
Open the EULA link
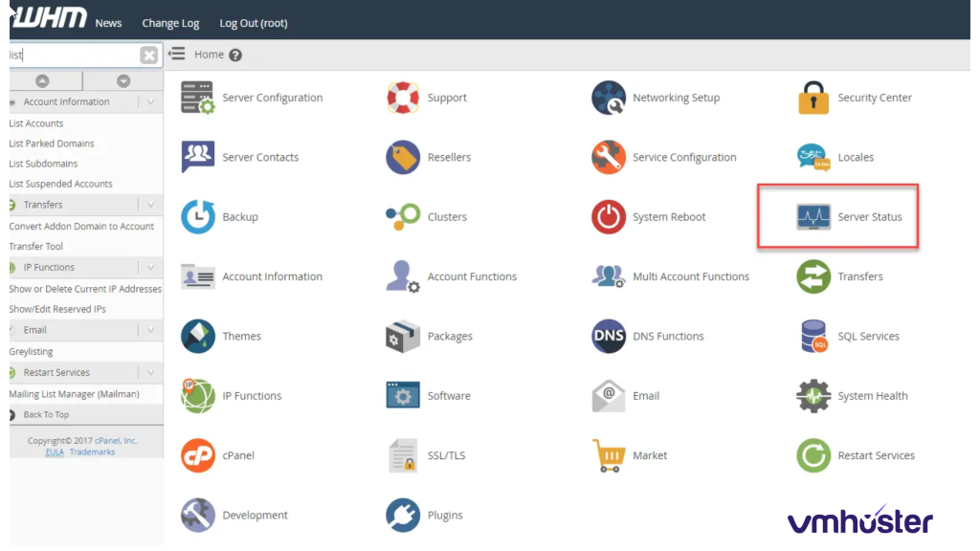(x=55, y=451)
